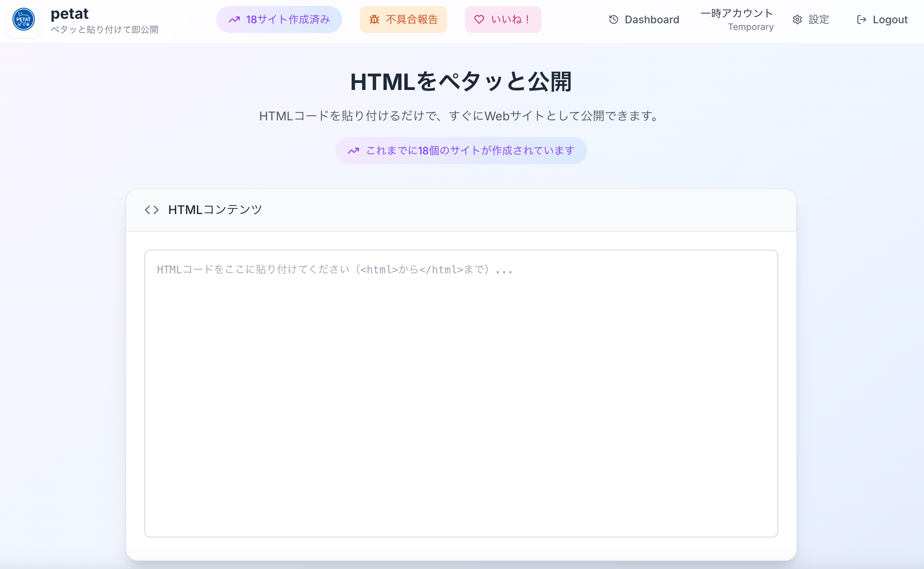Open 設定 settings page
924x569 pixels.
point(818,19)
